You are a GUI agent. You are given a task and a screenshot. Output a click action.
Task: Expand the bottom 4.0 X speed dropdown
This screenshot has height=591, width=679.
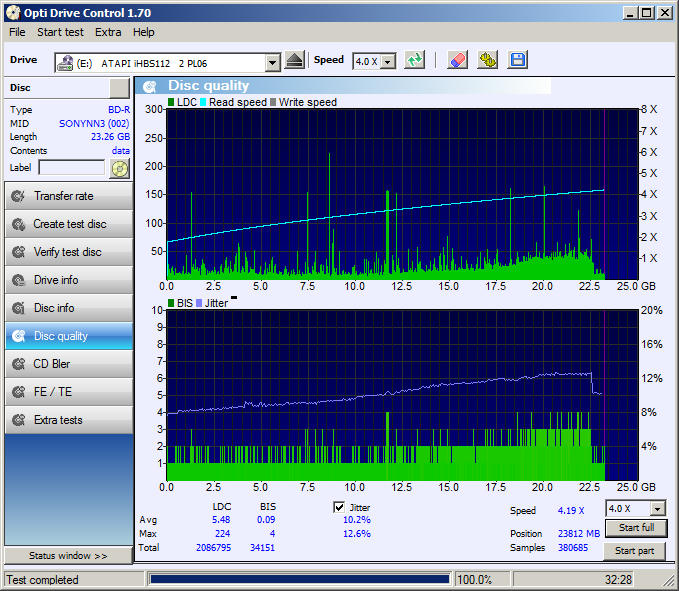pos(657,509)
